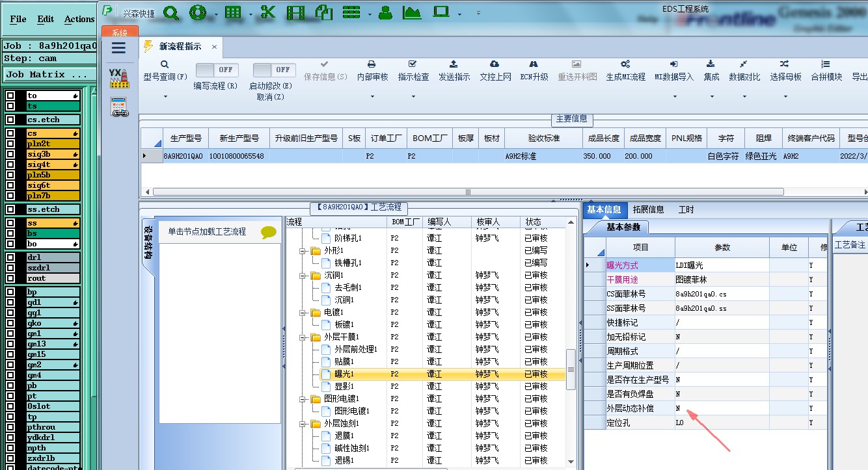This screenshot has width=868, height=470.
Task: Click the laptop monitor icon in quick toolbar
Action: (x=441, y=12)
